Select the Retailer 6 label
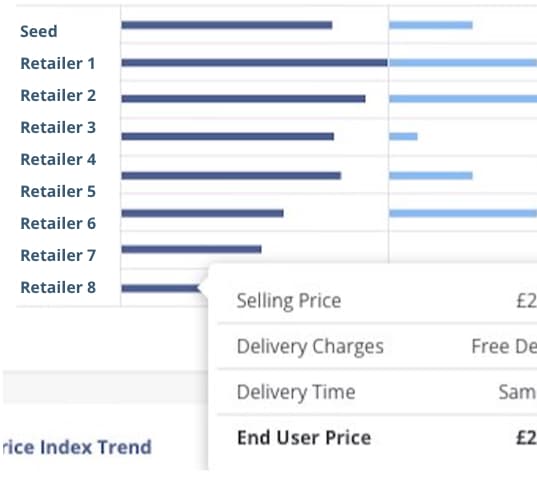Viewport: 537px width, 477px height. [x=58, y=223]
